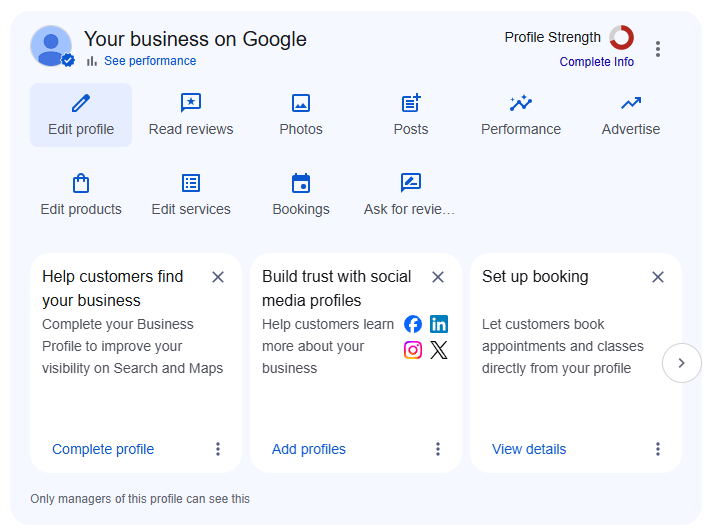Click the Edit services label

click(x=191, y=209)
